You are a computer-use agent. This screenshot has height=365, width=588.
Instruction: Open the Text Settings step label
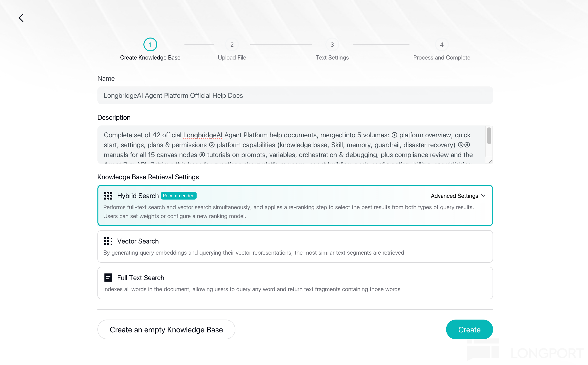pyautogui.click(x=332, y=58)
